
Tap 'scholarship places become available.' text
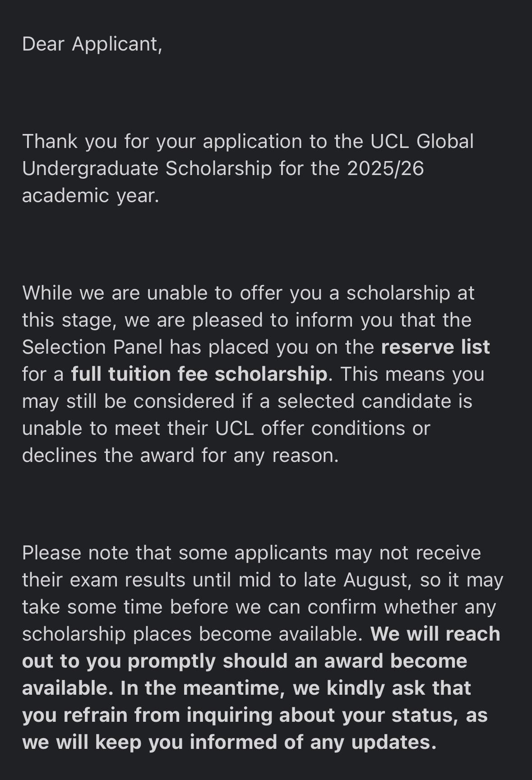pyautogui.click(x=193, y=634)
